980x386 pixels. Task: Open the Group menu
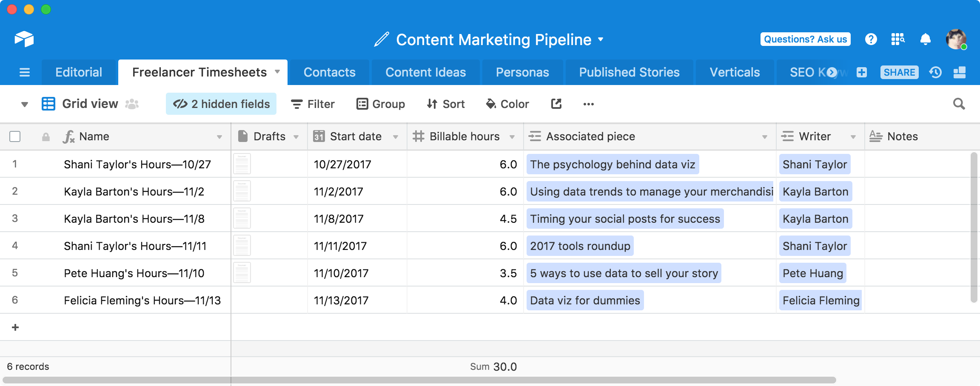(x=381, y=104)
